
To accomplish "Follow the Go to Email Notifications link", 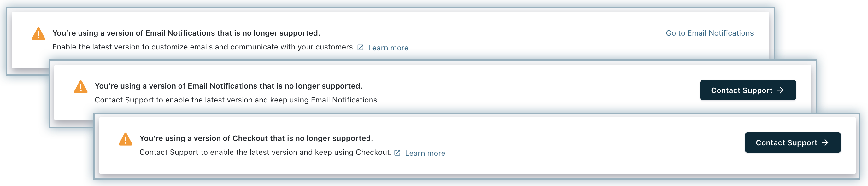I will (709, 33).
